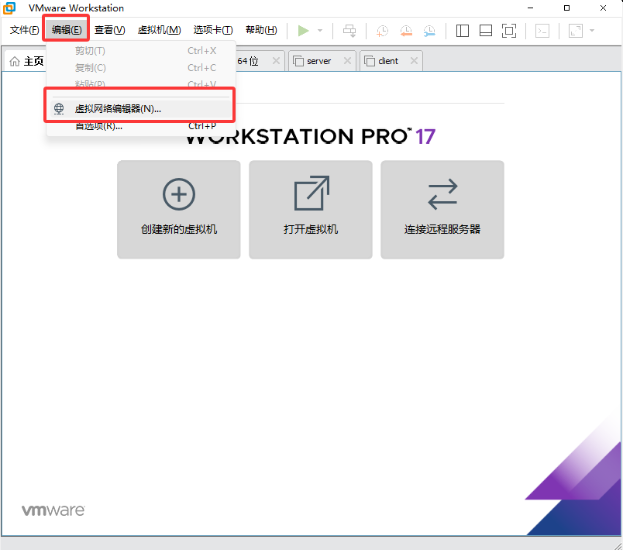
Task: Click the 创建新的虚拟机 tile
Action: 179,210
